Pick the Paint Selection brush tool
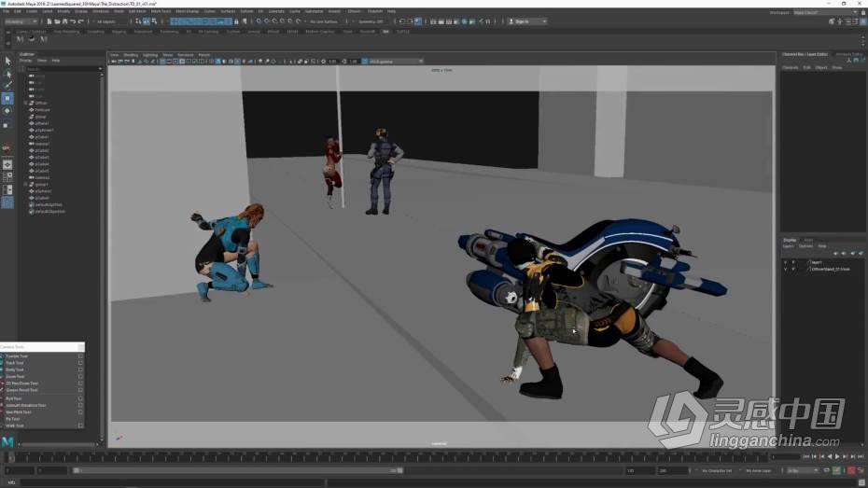Viewport: 868px width, 488px height. click(x=7, y=85)
